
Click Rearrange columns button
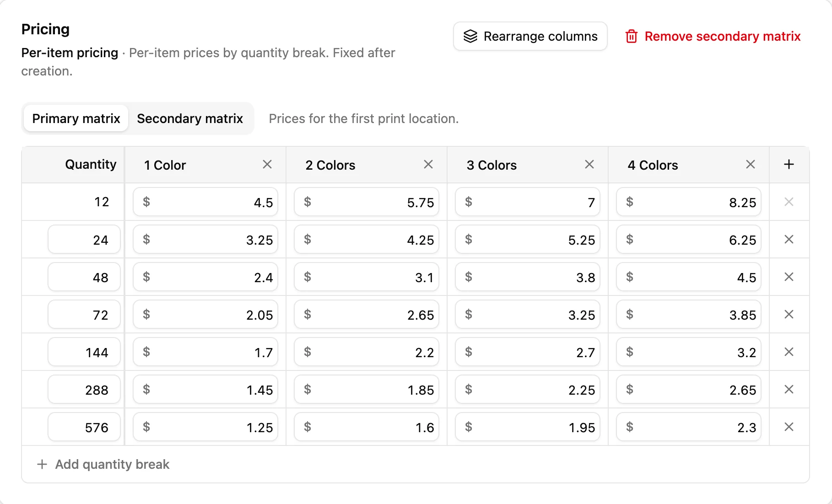[530, 36]
